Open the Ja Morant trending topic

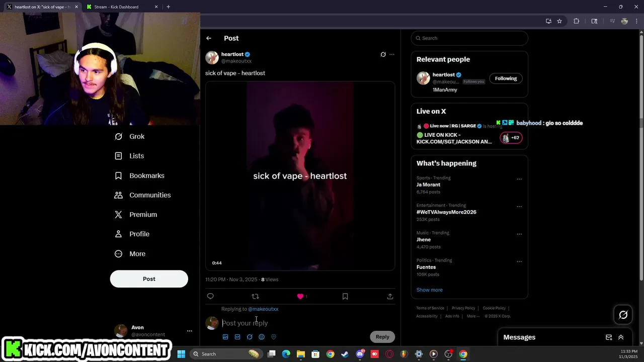point(428,185)
